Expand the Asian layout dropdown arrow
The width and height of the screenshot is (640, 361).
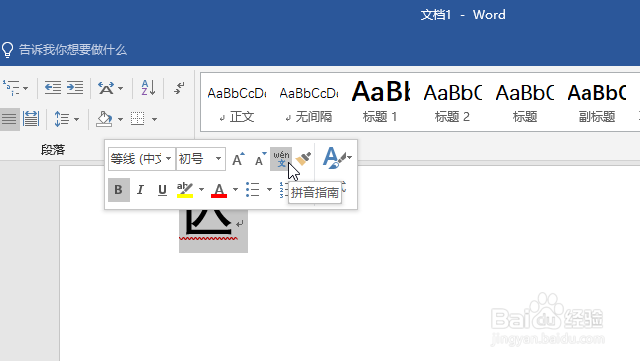click(x=120, y=88)
